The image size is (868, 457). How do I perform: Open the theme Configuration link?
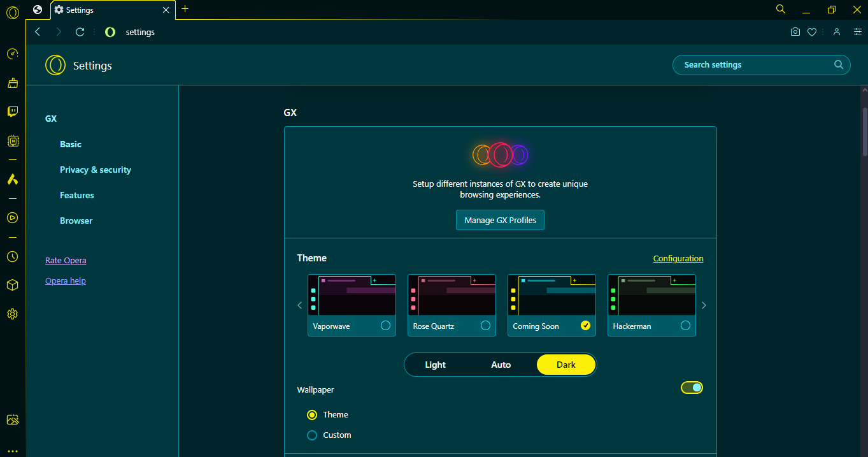click(678, 258)
